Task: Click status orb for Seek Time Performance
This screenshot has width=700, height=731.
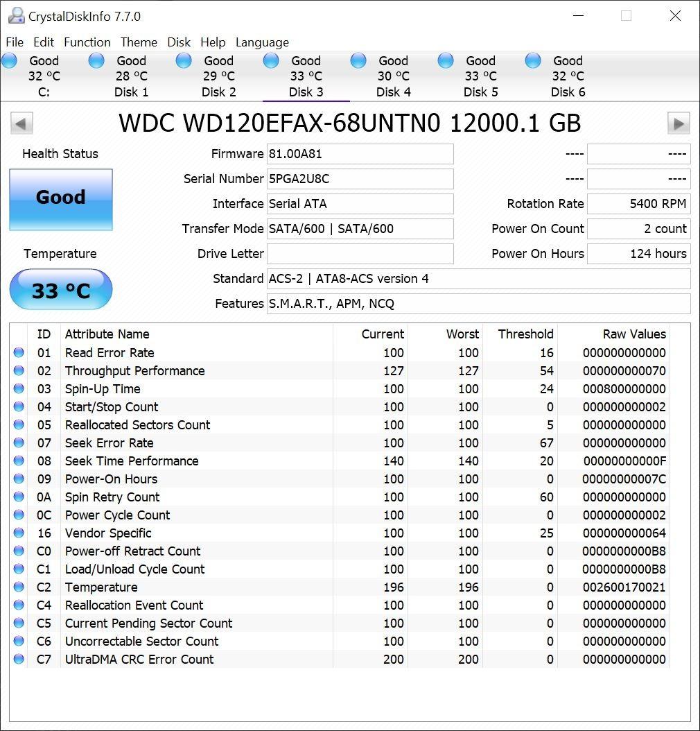Action: pyautogui.click(x=19, y=461)
